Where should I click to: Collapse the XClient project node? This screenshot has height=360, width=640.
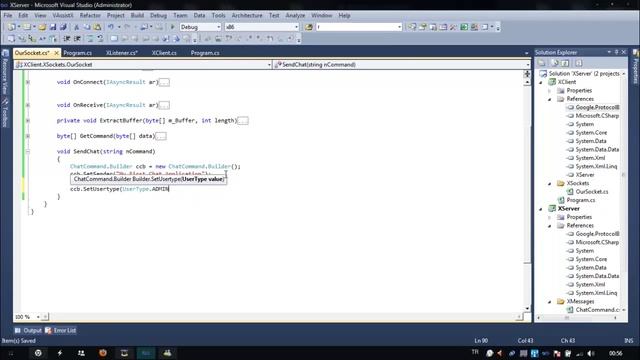click(541, 82)
